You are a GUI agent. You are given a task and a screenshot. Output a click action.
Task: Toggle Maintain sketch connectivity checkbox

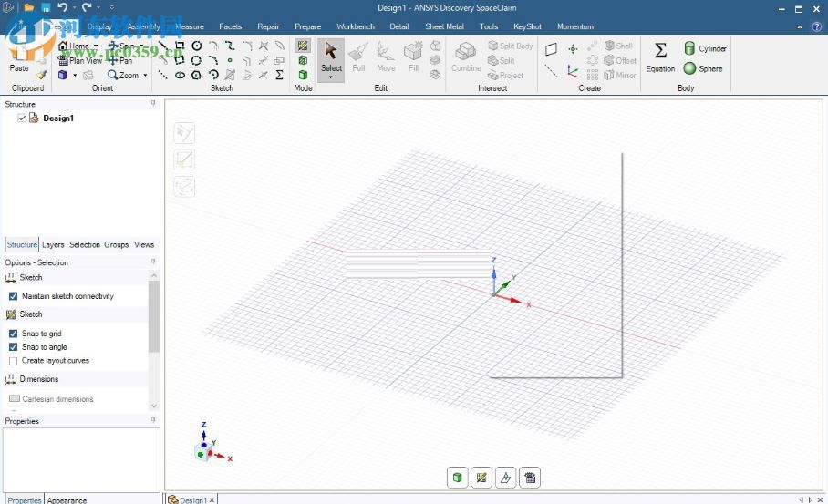13,296
